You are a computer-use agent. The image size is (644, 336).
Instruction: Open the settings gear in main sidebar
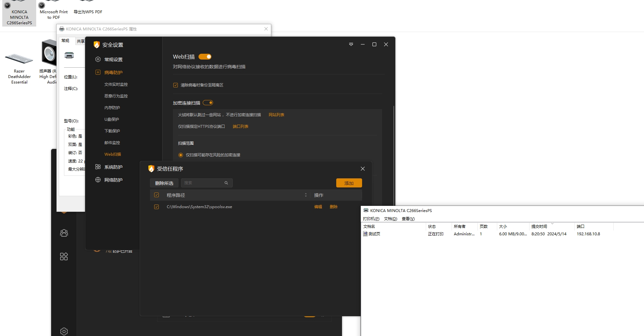64,331
